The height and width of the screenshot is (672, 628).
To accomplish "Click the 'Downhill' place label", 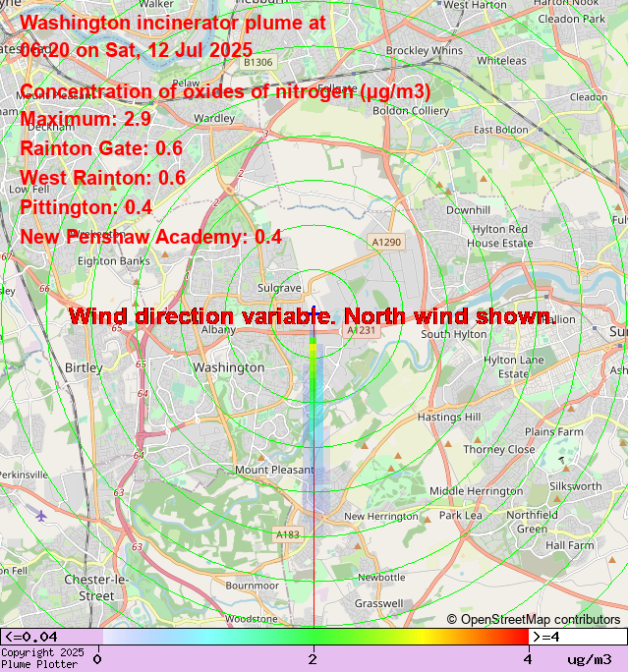I will tap(468, 210).
